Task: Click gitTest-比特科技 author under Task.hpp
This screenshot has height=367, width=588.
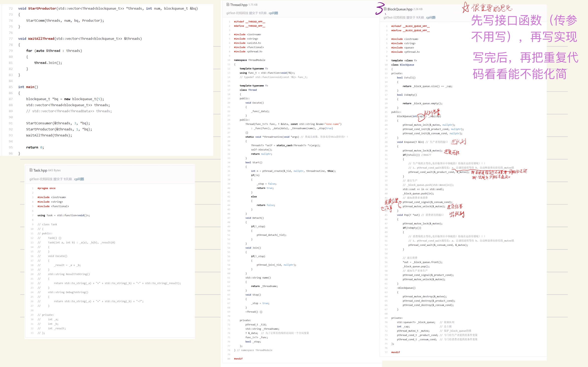Action: click(x=41, y=179)
